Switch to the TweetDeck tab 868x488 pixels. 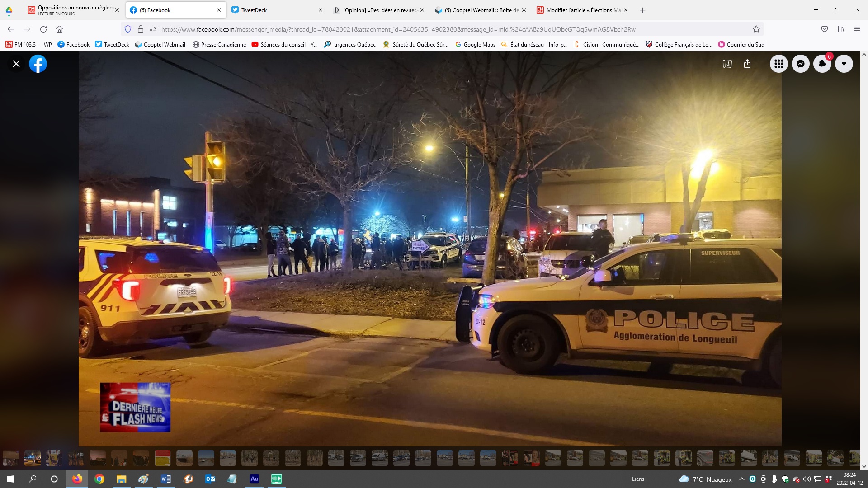click(x=276, y=10)
